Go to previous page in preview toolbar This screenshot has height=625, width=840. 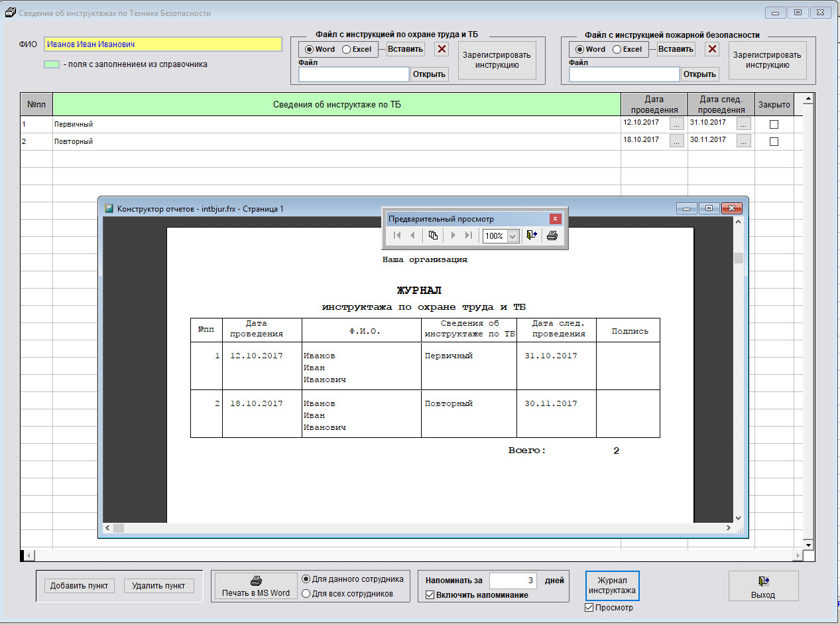tap(412, 236)
